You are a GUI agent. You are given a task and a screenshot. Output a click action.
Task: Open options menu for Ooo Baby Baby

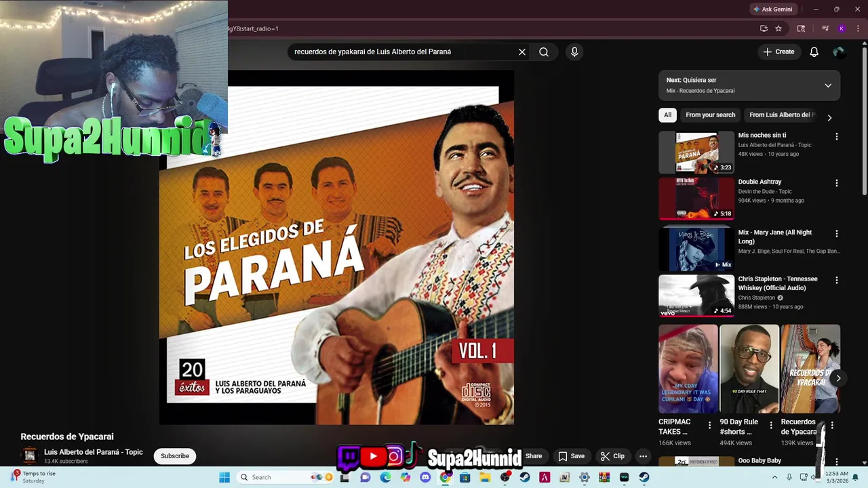pyautogui.click(x=836, y=462)
